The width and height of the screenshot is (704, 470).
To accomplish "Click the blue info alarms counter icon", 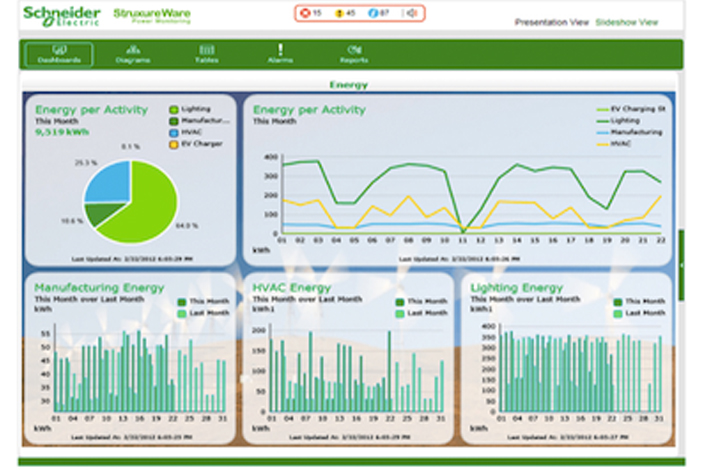I will pos(371,13).
